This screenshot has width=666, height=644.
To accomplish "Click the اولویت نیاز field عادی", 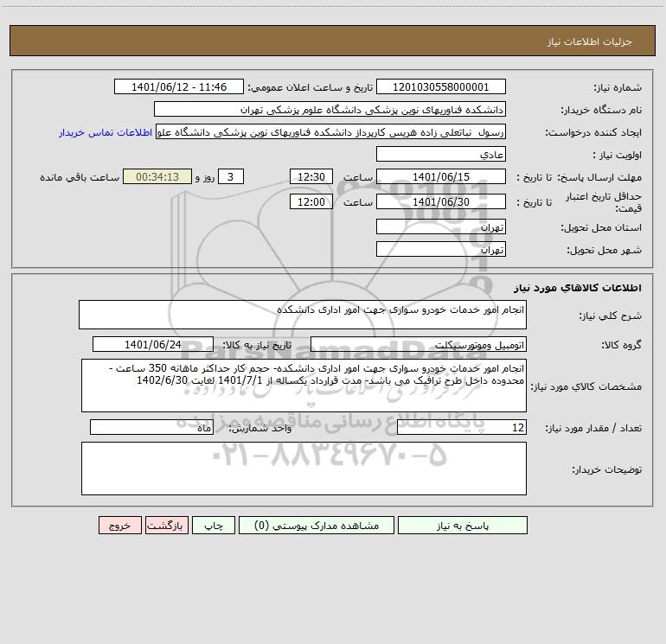I will [441, 154].
